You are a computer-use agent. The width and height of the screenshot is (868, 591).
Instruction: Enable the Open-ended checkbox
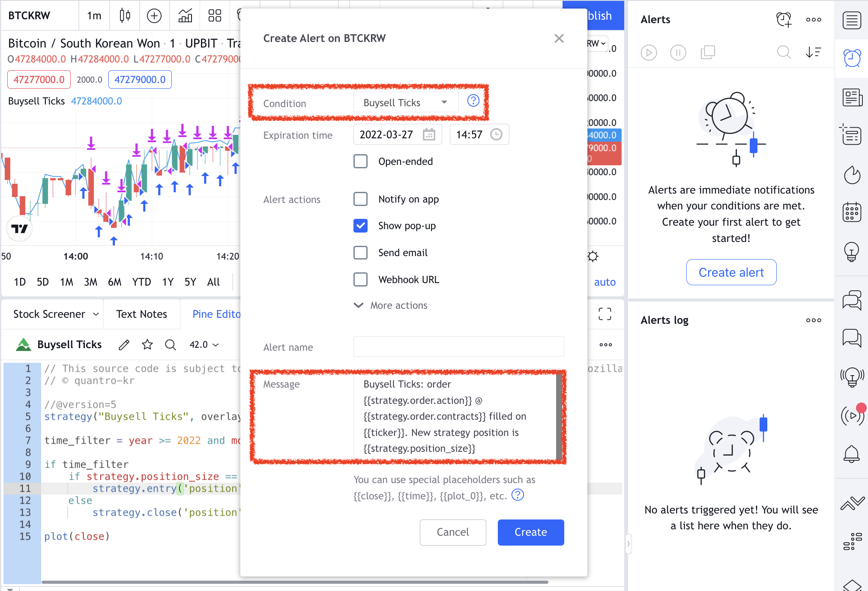click(360, 161)
